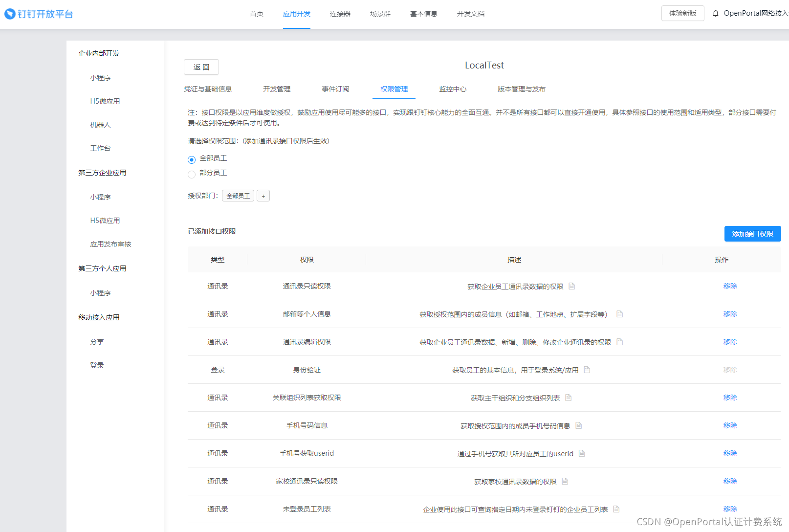Click the 全部员工 department tag
The image size is (789, 532).
pyautogui.click(x=238, y=196)
